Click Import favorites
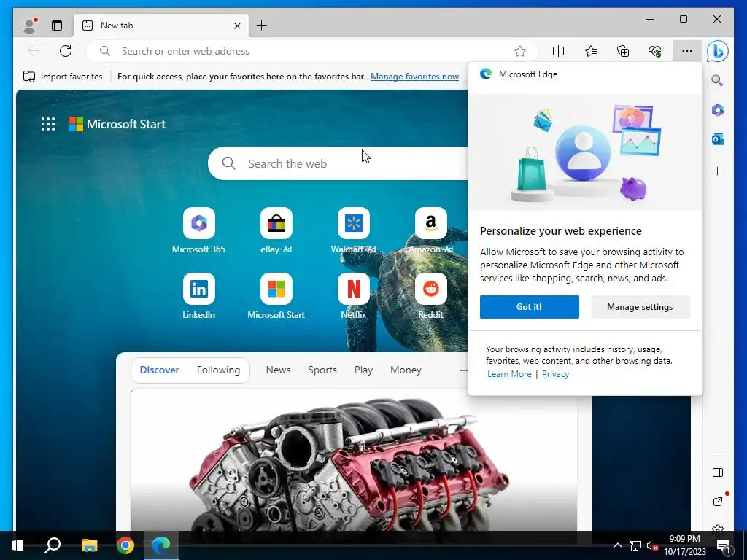Image resolution: width=747 pixels, height=560 pixels. [63, 76]
